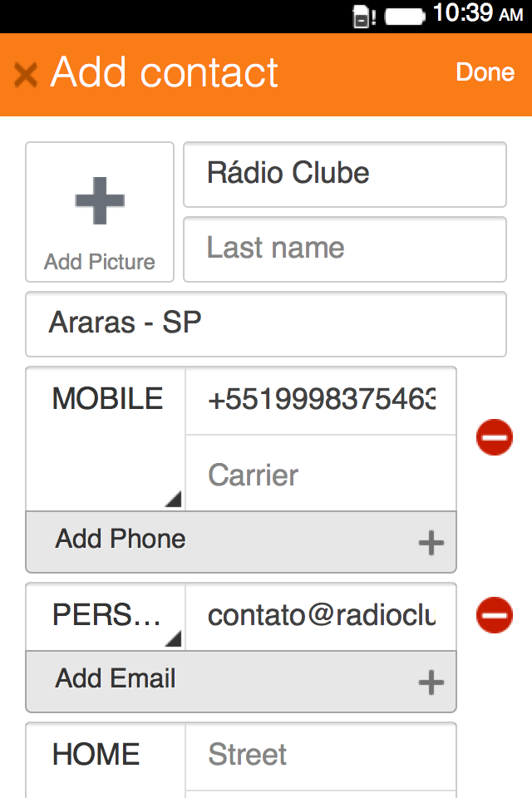Viewport: 532px width, 798px height.
Task: Tap the plus icon beside Add Phone
Action: [431, 544]
